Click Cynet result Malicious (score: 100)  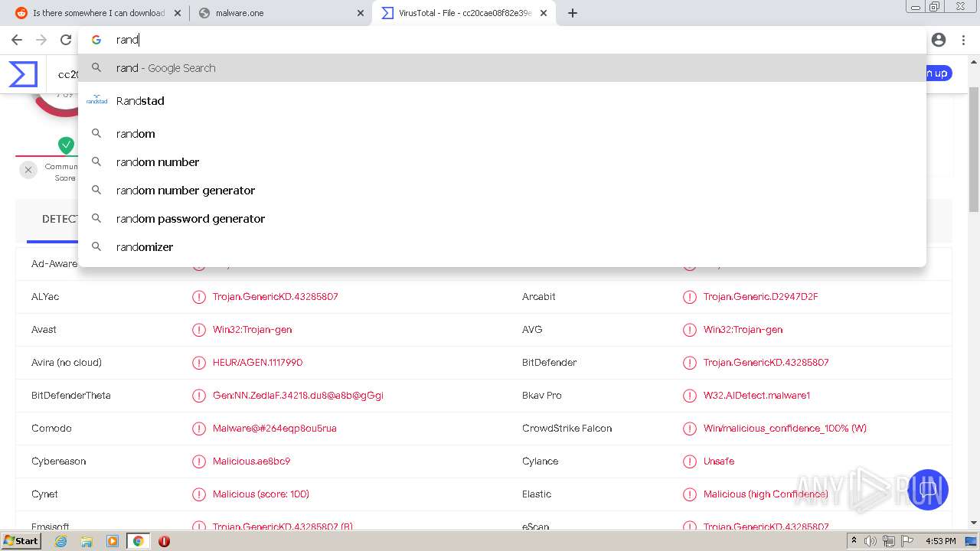coord(261,494)
